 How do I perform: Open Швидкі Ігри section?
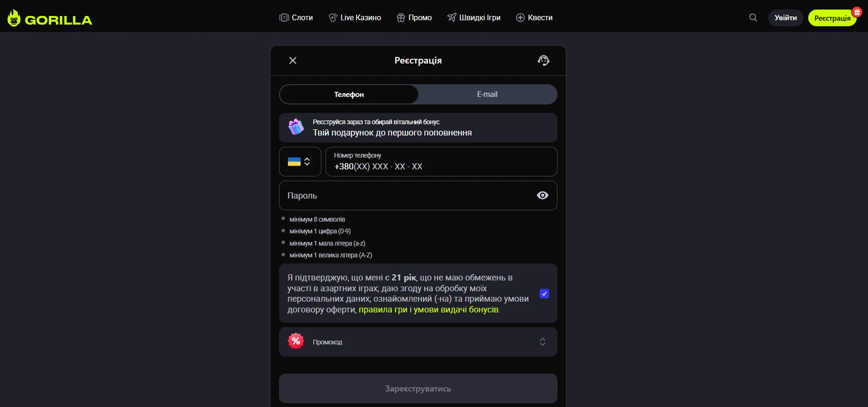[474, 17]
